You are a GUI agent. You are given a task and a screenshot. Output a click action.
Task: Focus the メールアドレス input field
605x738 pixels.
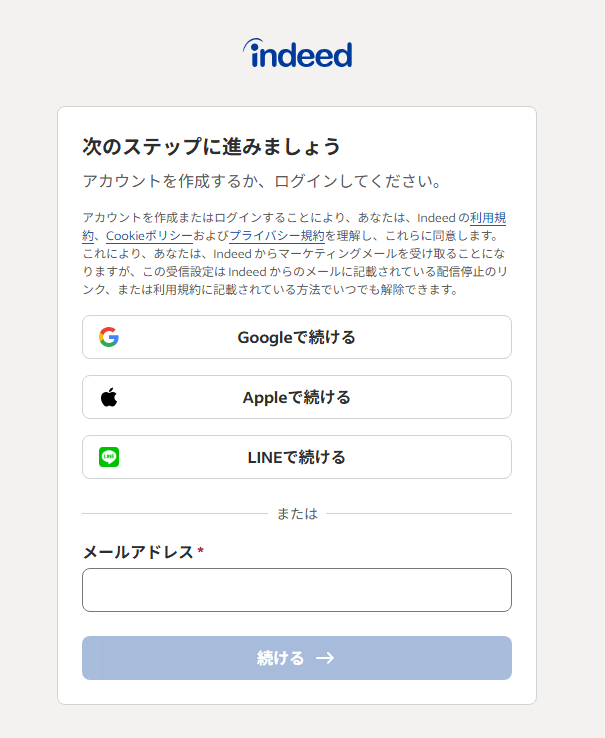[297, 590]
